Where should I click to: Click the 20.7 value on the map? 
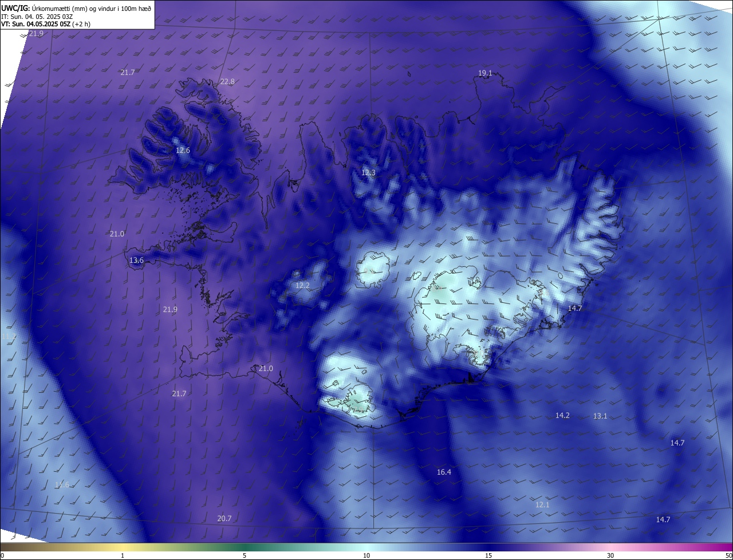click(224, 518)
